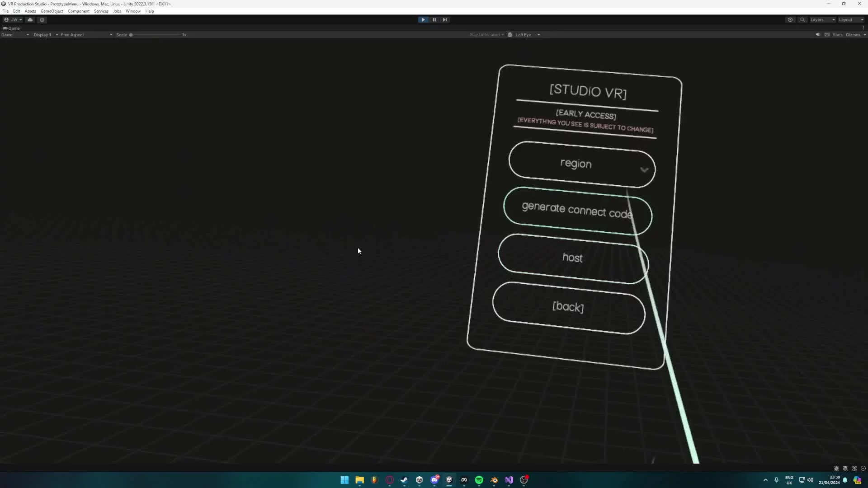Viewport: 868px width, 488px height.
Task: Expand the Layers dropdown
Action: click(x=822, y=20)
